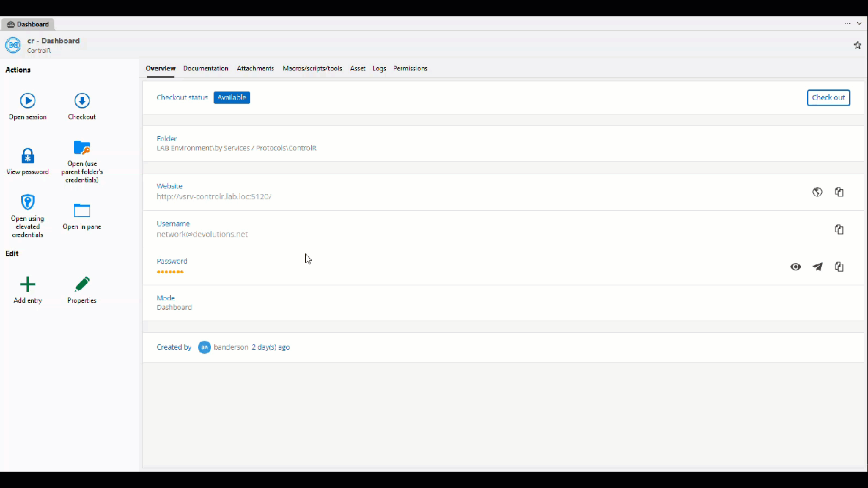Image resolution: width=868 pixels, height=488 pixels.
Task: Click the 'cr - Dashboard' entry title
Action: 54,41
